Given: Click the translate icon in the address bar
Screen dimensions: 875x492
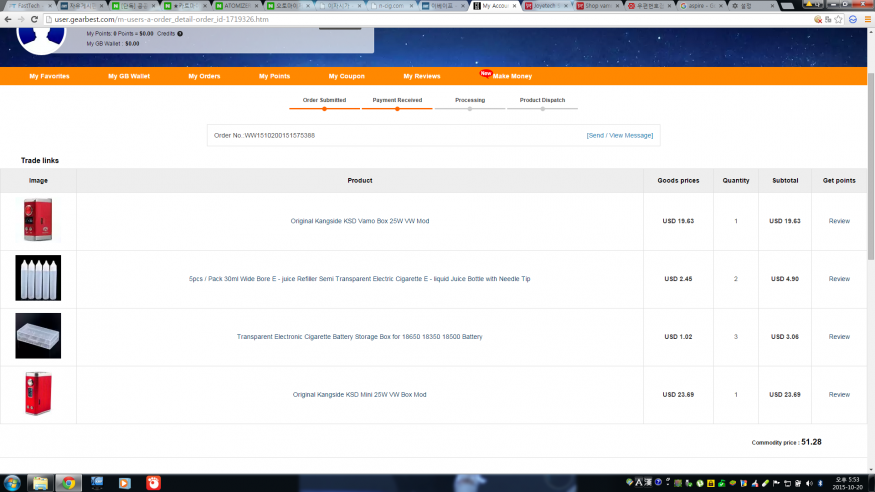Looking at the screenshot, I should (828, 19).
